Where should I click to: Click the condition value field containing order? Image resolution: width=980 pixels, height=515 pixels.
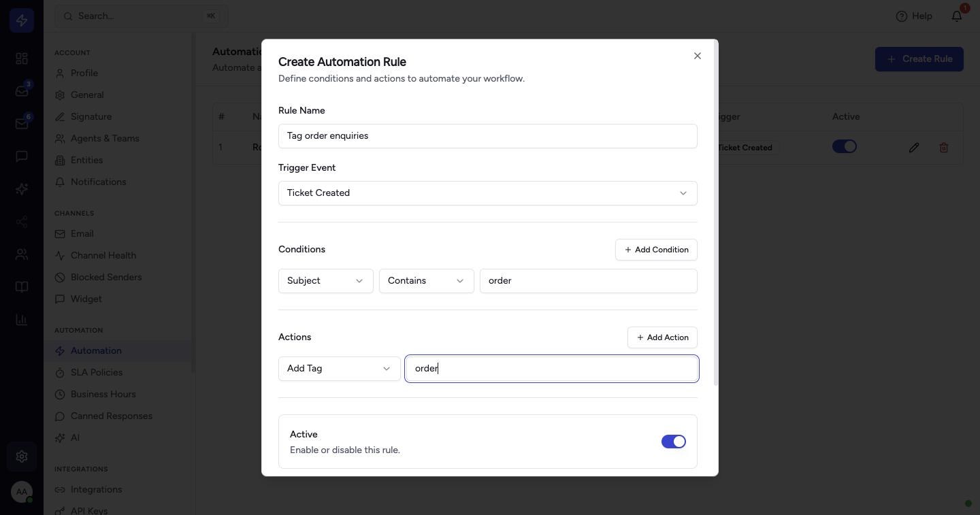pos(589,281)
